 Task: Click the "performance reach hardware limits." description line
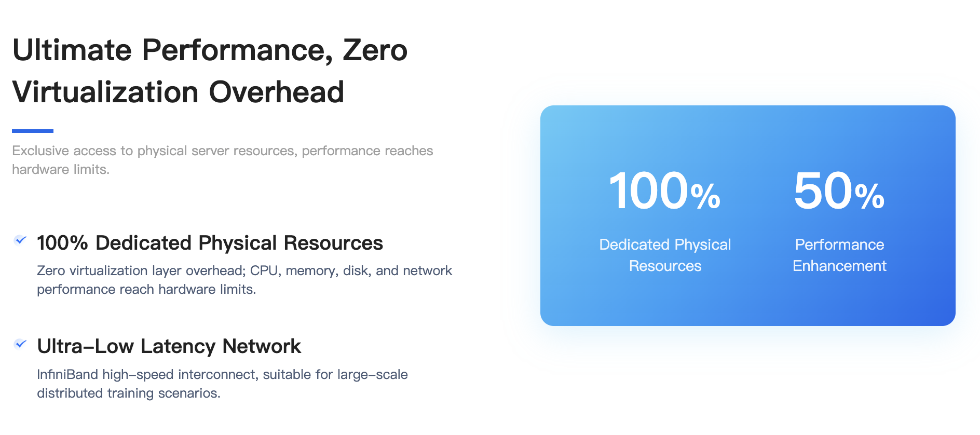pos(146,289)
